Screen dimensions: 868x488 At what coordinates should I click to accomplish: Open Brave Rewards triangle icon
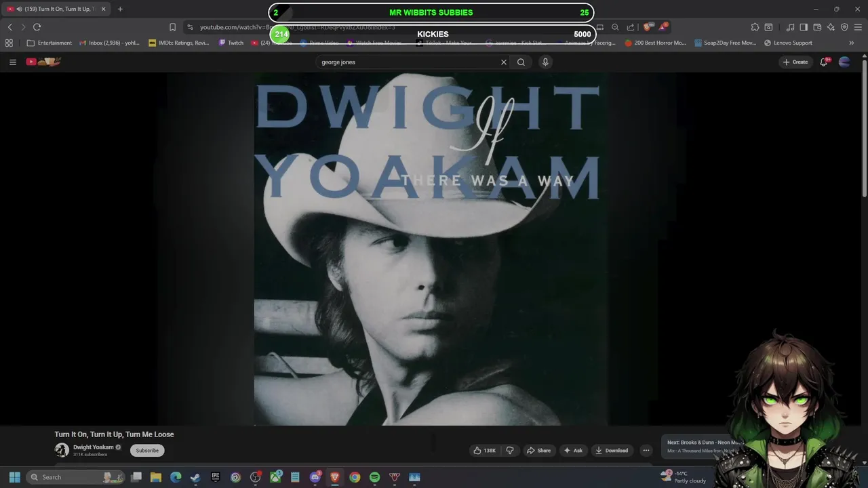pos(663,27)
